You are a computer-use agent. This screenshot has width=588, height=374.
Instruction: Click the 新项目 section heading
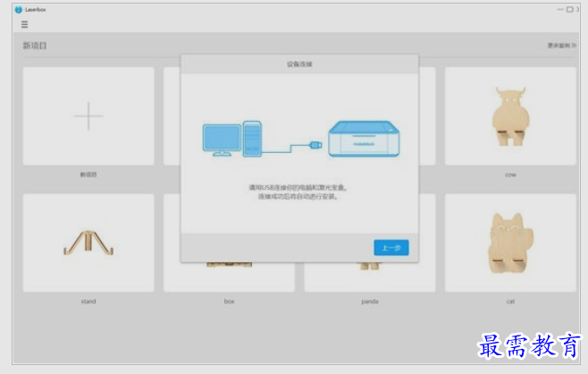35,46
